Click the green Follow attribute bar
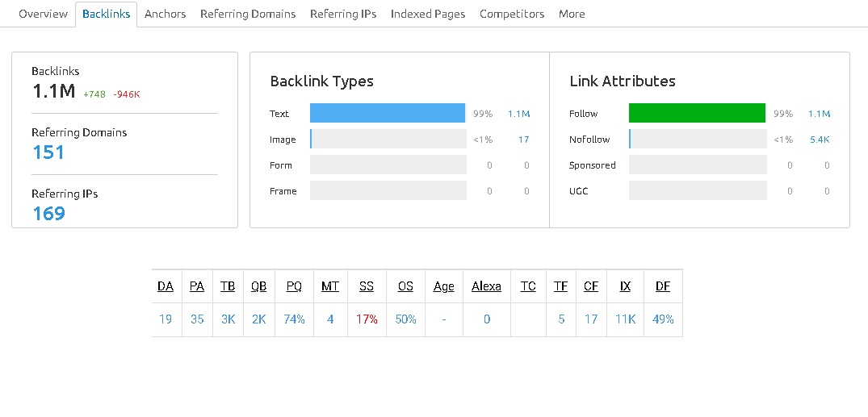 [x=697, y=113]
